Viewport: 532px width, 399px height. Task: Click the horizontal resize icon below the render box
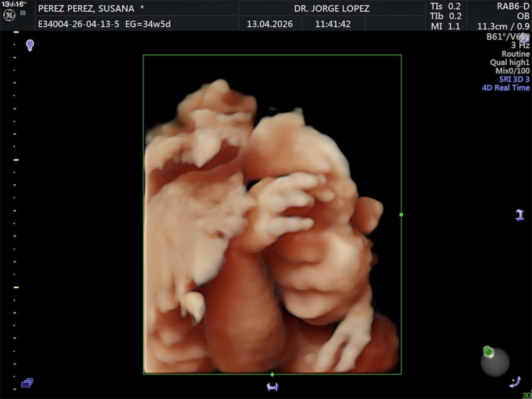[x=273, y=387]
